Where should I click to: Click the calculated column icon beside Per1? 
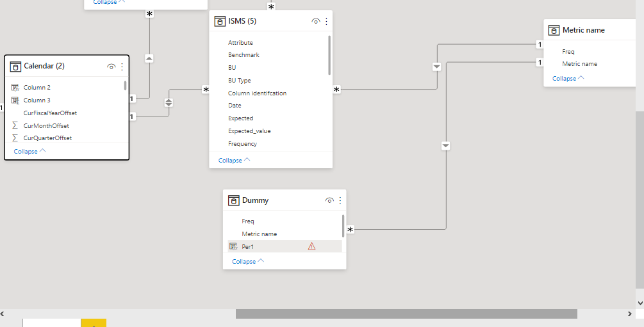233,246
